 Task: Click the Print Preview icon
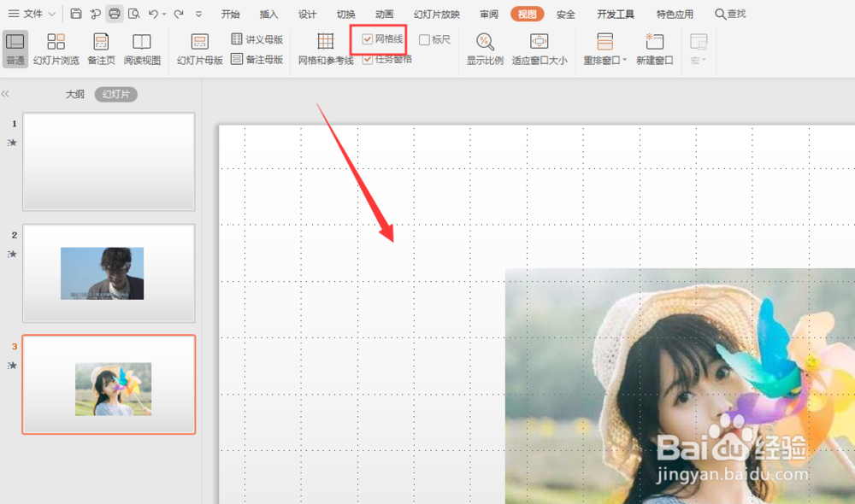(x=133, y=14)
